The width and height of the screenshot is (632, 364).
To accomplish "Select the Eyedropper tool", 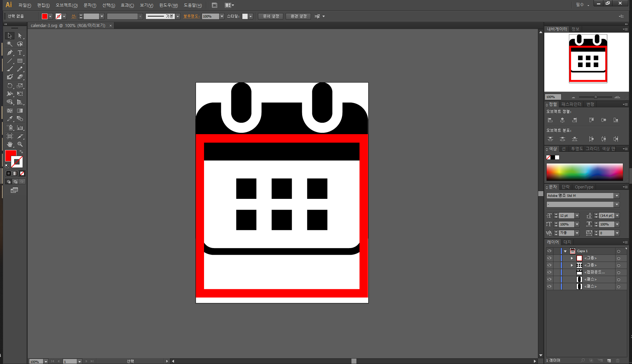I will coord(10,119).
